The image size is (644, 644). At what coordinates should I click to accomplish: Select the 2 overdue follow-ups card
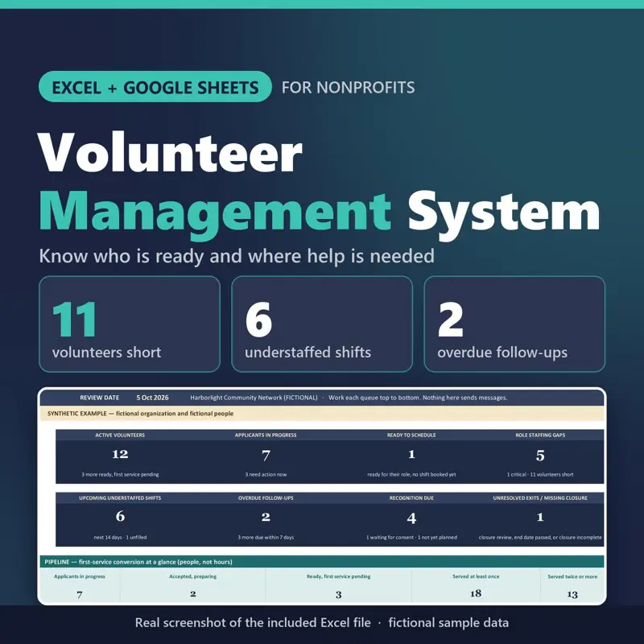point(514,324)
